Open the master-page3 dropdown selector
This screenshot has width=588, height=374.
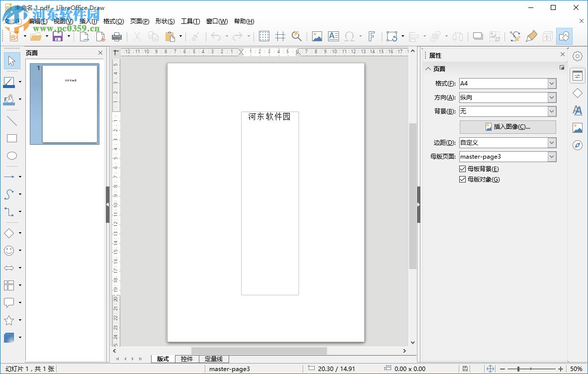pos(551,156)
